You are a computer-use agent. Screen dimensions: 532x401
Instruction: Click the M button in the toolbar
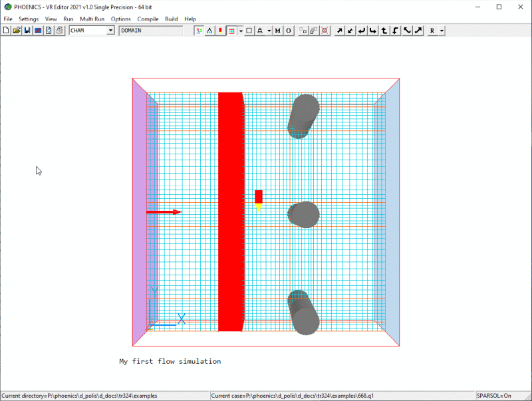point(278,31)
